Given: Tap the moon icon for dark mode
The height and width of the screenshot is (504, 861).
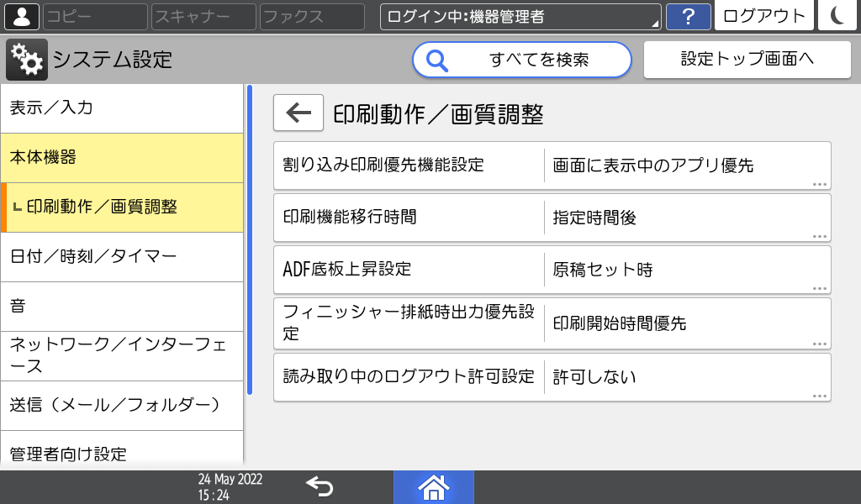Looking at the screenshot, I should (x=837, y=16).
